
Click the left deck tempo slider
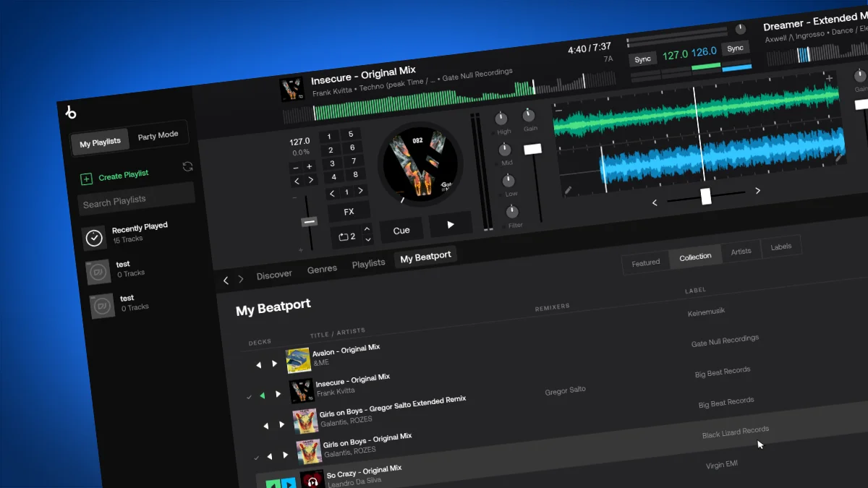309,221
